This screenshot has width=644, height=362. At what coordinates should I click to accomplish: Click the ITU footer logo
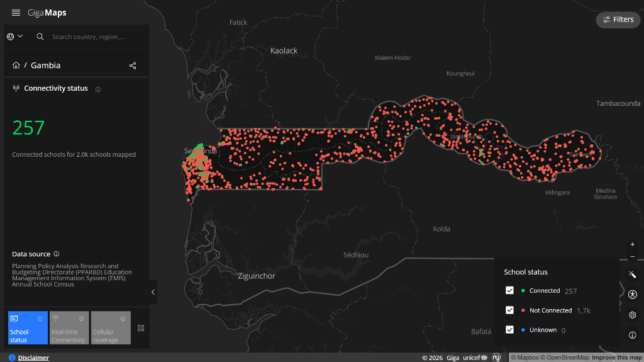497,358
